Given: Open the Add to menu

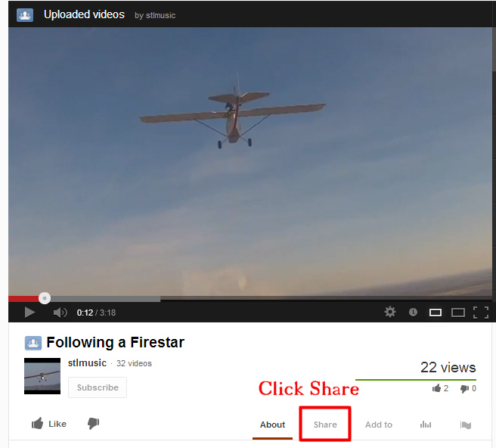Looking at the screenshot, I should pos(379,425).
